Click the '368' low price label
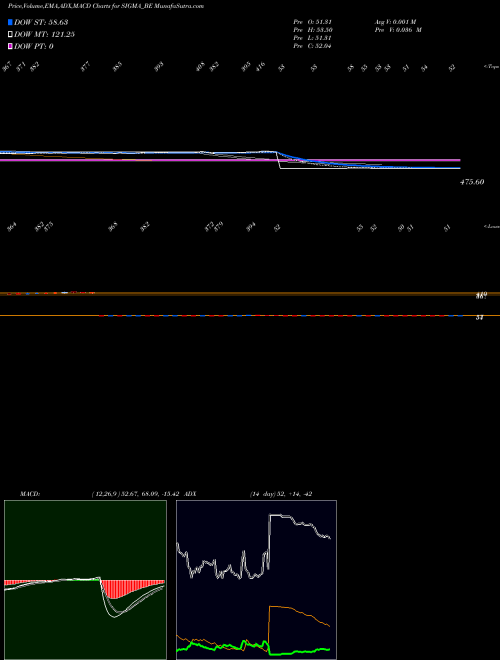 pyautogui.click(x=113, y=227)
